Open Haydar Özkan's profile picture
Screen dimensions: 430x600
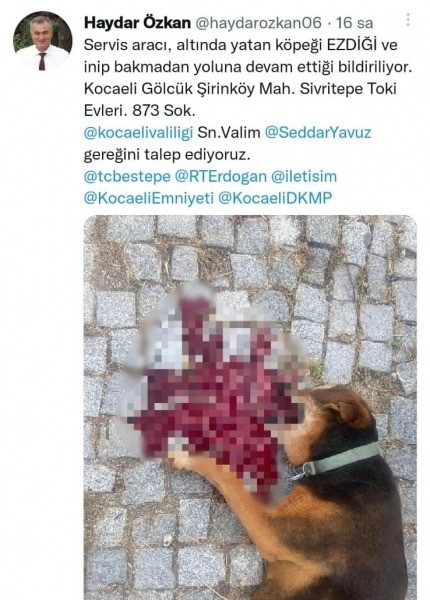click(x=42, y=41)
